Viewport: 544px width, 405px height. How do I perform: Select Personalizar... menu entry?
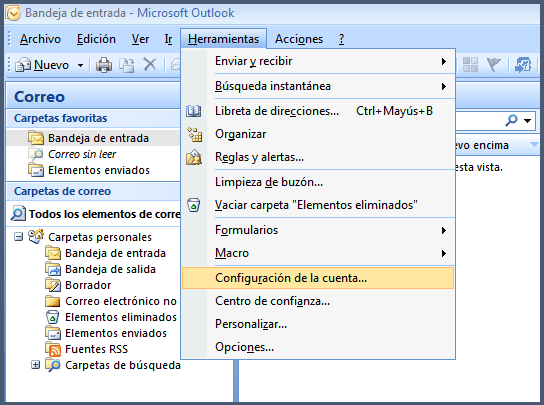coord(318,324)
